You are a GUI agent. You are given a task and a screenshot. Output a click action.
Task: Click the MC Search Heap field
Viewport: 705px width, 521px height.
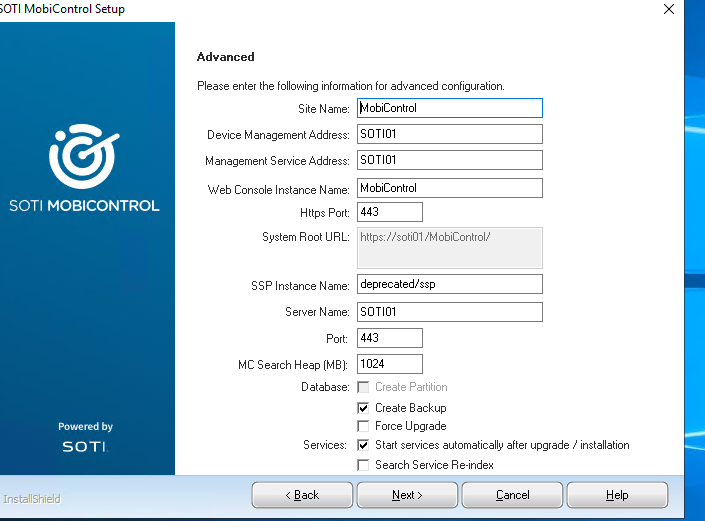coord(389,364)
